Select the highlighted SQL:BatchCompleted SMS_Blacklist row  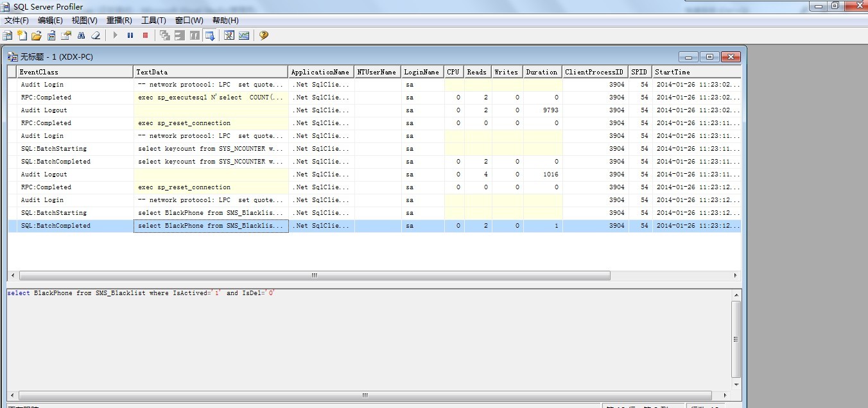[374, 226]
